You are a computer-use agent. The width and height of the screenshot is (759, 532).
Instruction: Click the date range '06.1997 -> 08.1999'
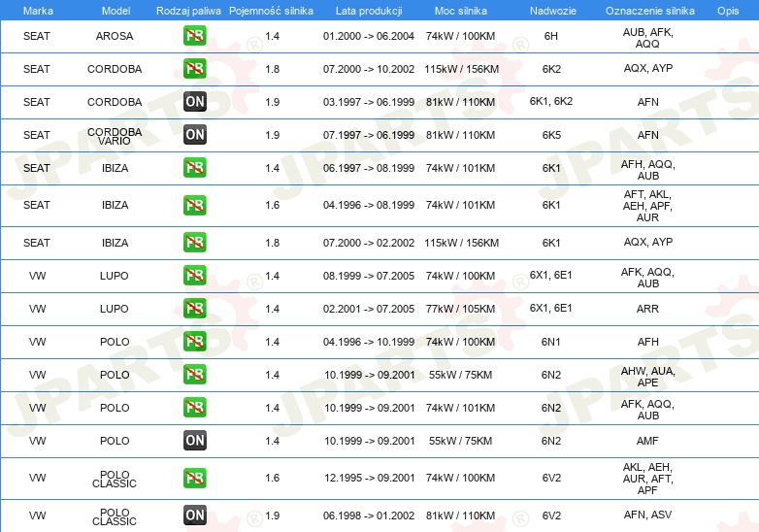[369, 168]
